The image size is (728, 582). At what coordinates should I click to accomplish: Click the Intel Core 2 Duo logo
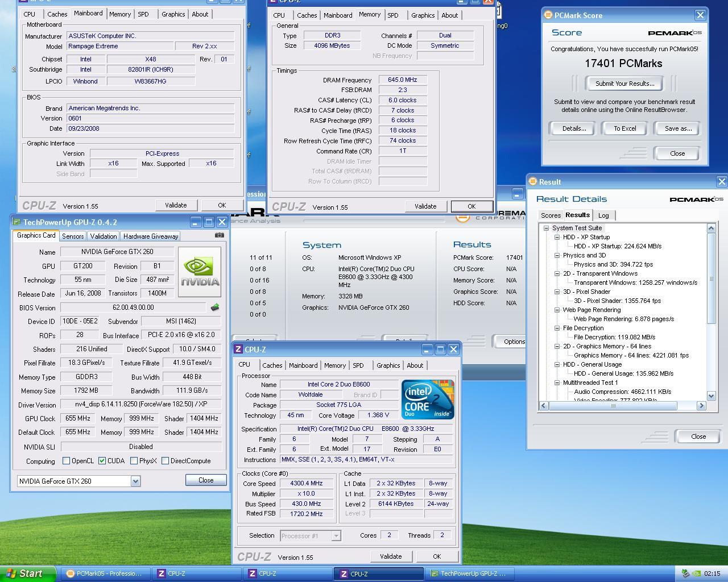(428, 400)
